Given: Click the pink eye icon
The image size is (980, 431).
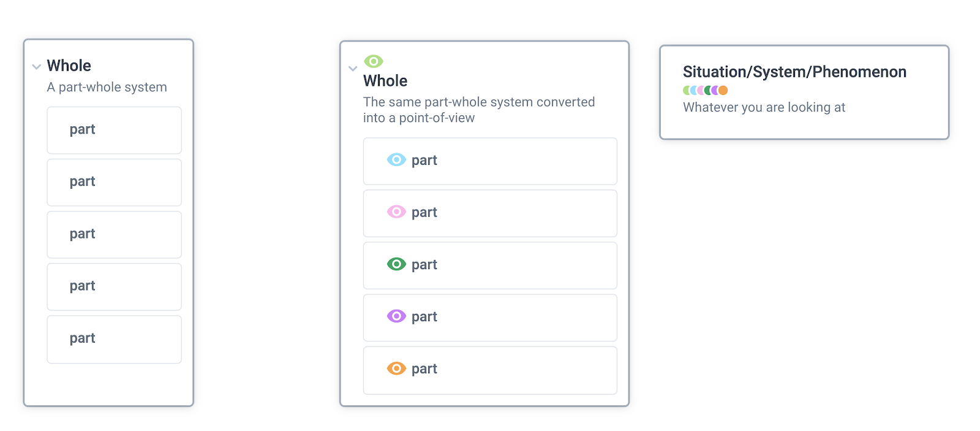Looking at the screenshot, I should (396, 212).
